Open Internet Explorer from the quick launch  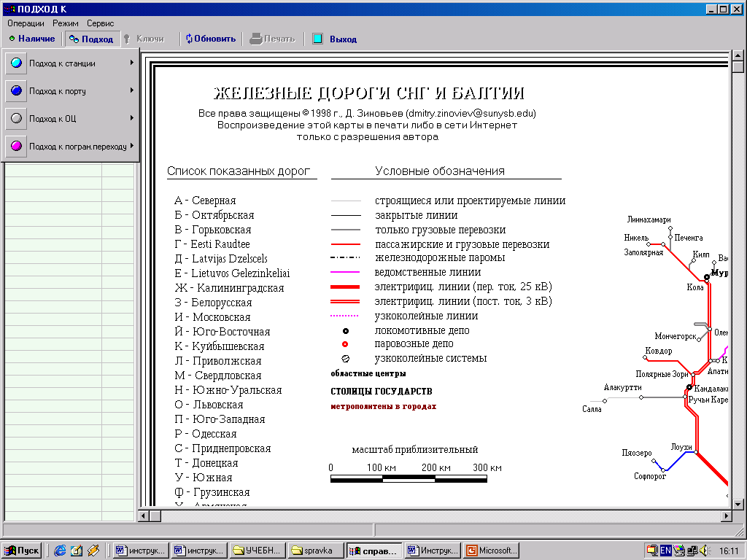60,551
